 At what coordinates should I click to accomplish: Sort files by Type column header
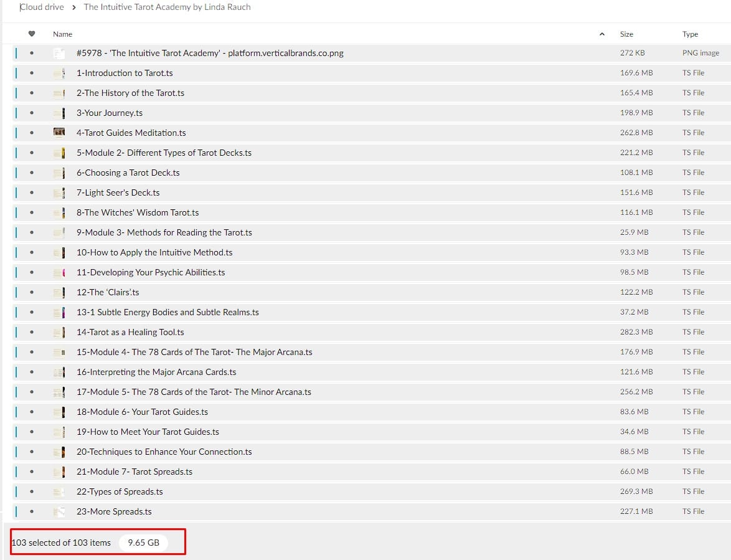(690, 34)
